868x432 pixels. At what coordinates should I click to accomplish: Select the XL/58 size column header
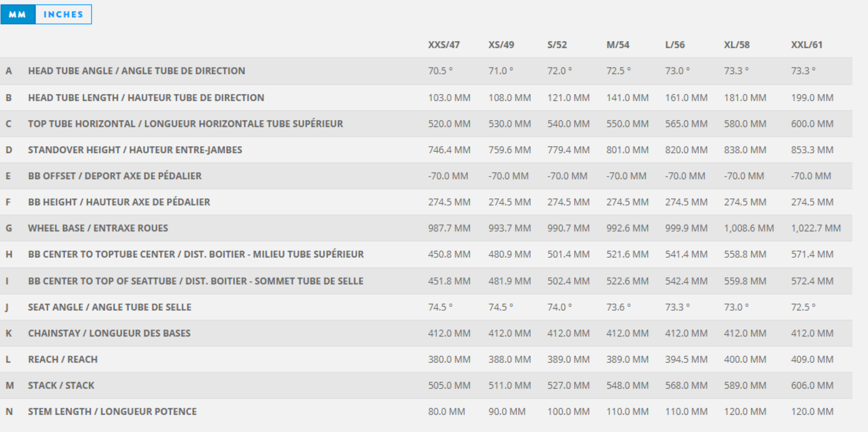(x=736, y=45)
